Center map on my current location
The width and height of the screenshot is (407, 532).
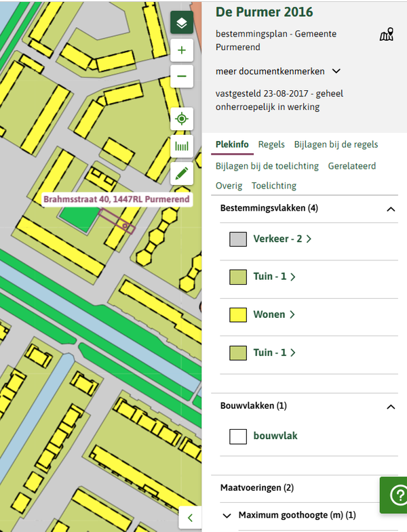[181, 119]
